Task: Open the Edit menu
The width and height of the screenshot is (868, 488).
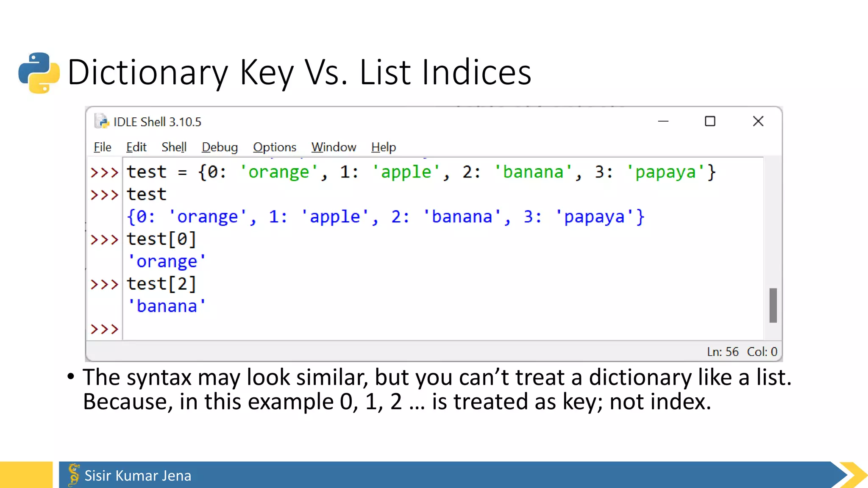Action: [136, 147]
